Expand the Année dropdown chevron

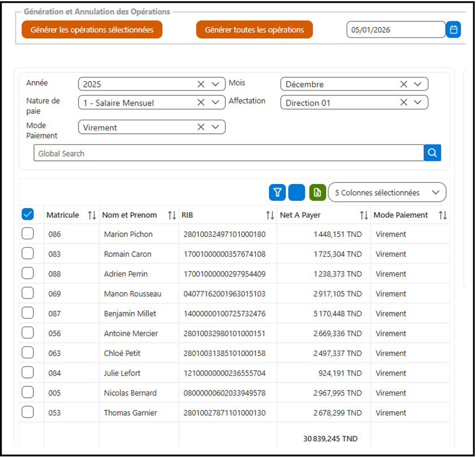[x=216, y=84]
